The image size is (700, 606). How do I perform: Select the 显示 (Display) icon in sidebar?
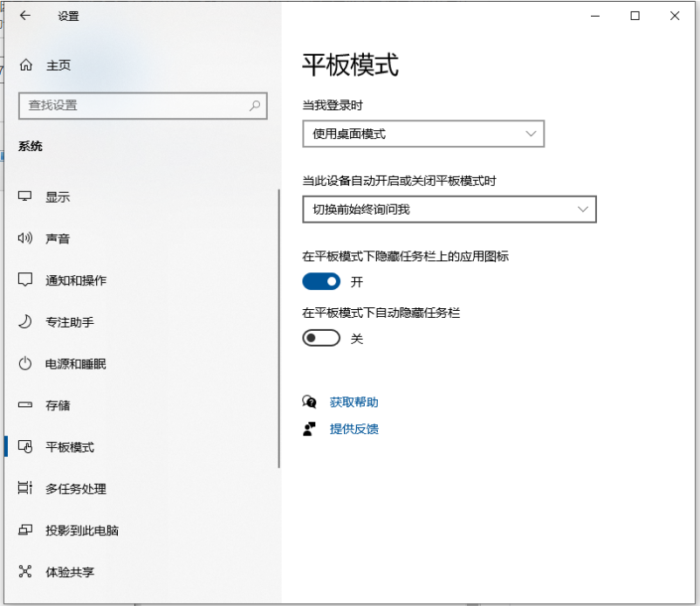[26, 196]
